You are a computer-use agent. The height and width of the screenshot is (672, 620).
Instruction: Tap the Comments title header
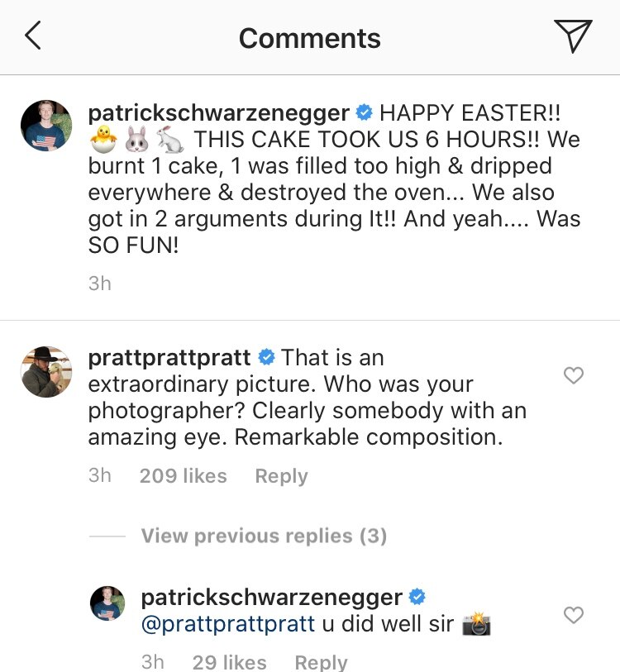(309, 37)
